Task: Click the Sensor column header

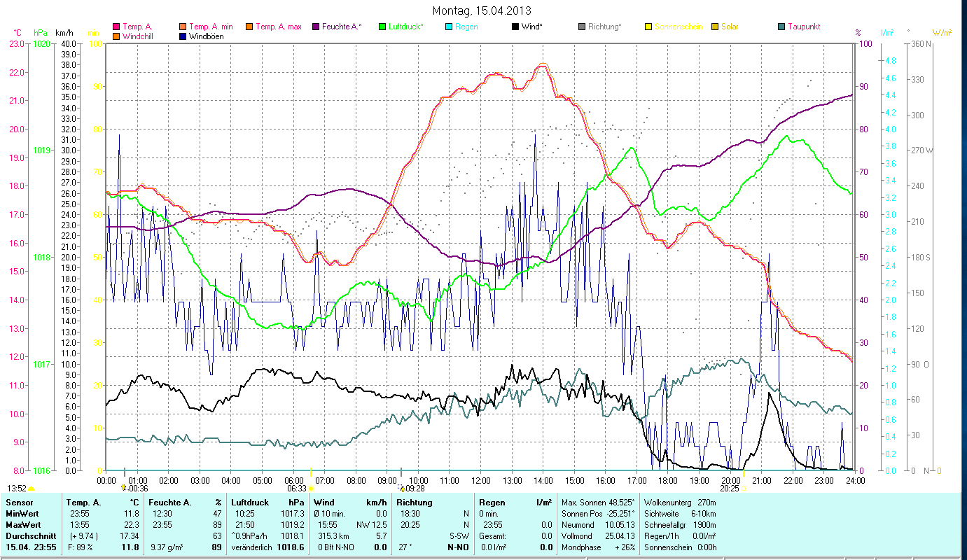Action: [x=19, y=503]
